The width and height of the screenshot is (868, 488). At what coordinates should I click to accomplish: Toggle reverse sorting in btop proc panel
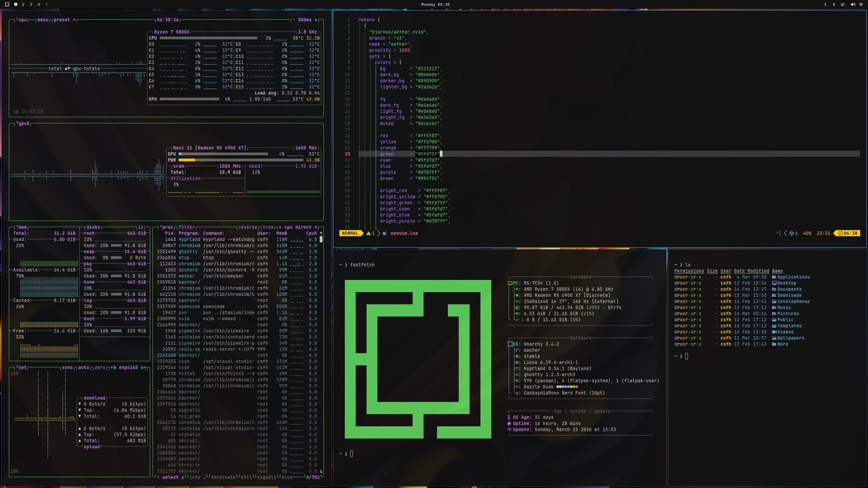247,227
